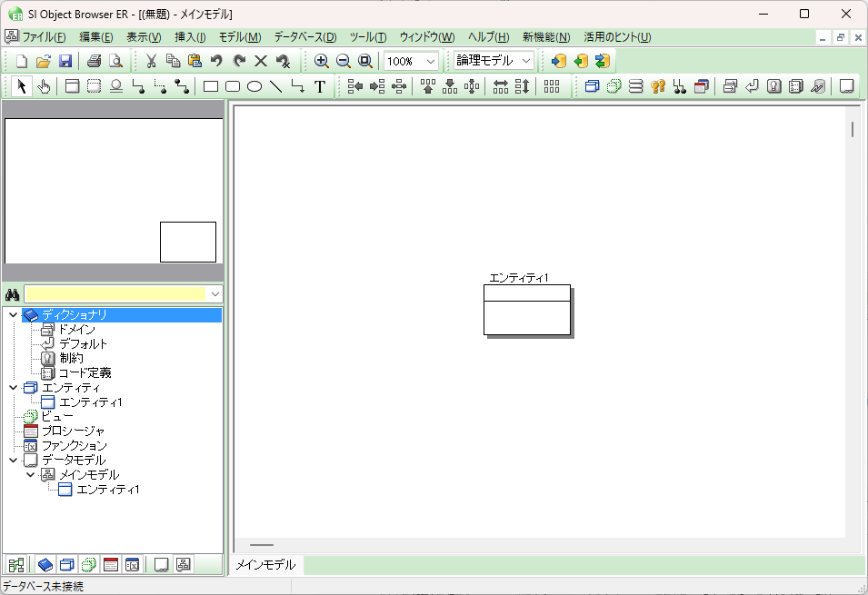
Task: Open the zoom percentage 100% dropdown
Action: tap(431, 62)
